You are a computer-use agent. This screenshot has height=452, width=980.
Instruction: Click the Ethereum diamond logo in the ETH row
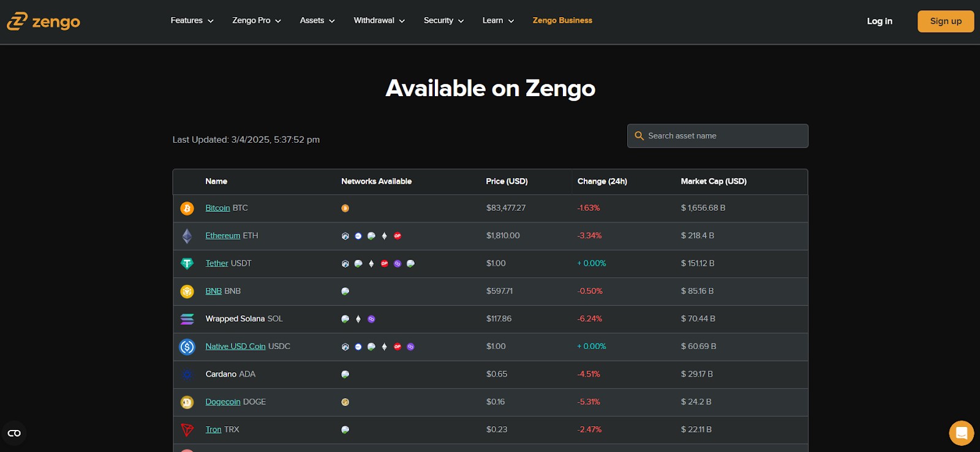[x=187, y=236]
